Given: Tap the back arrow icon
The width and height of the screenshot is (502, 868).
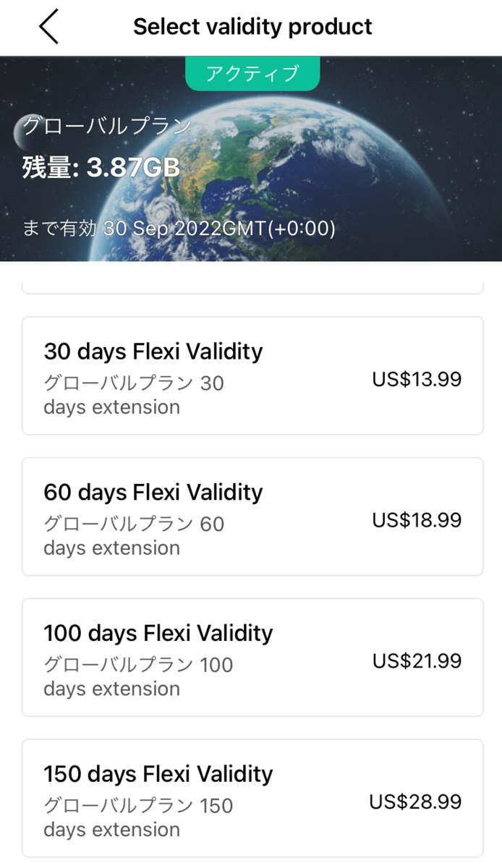Looking at the screenshot, I should pyautogui.click(x=48, y=27).
